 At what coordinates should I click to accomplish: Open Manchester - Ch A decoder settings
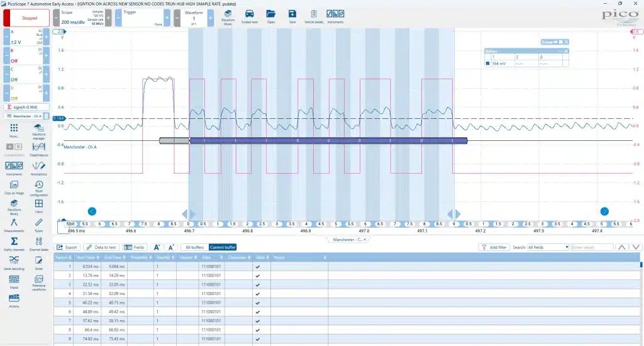24,116
